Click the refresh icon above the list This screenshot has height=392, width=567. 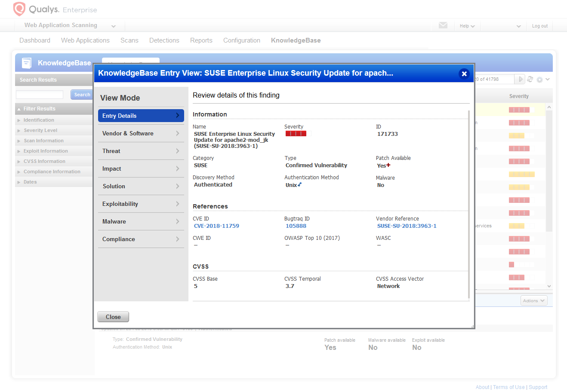tap(530, 79)
